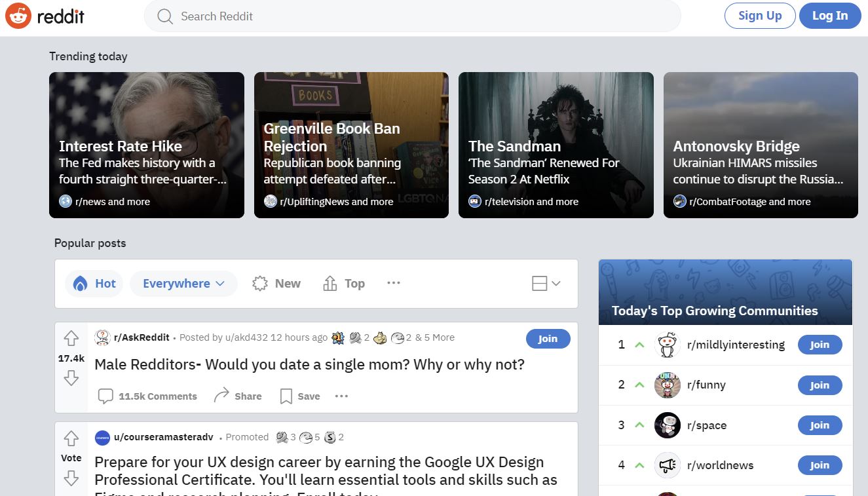868x496 pixels.
Task: Click the r/funny community icon
Action: 668,385
